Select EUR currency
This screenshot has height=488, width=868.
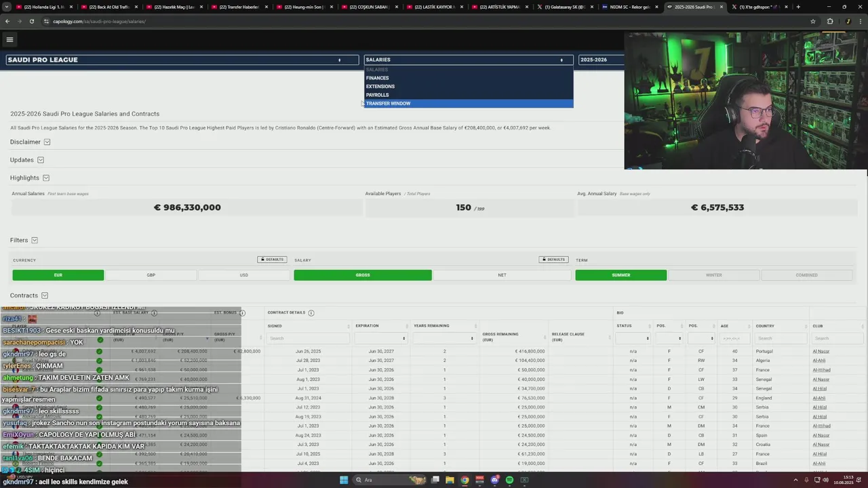[x=58, y=275]
